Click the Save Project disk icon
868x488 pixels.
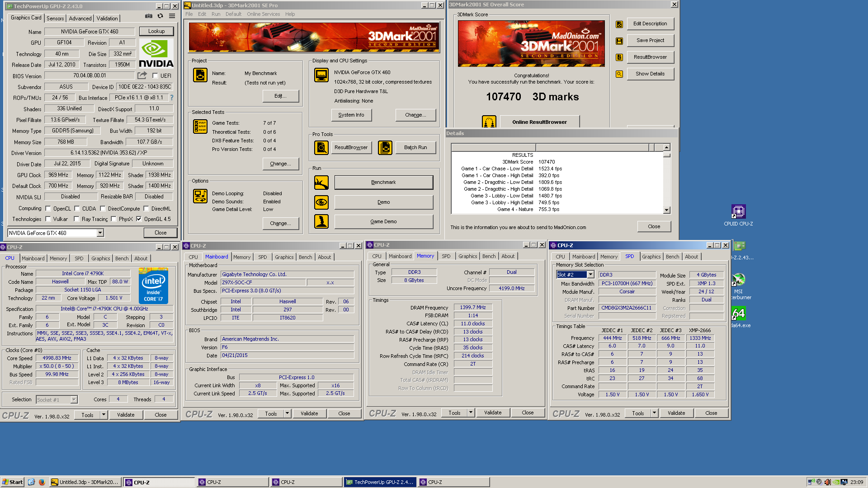click(x=619, y=41)
